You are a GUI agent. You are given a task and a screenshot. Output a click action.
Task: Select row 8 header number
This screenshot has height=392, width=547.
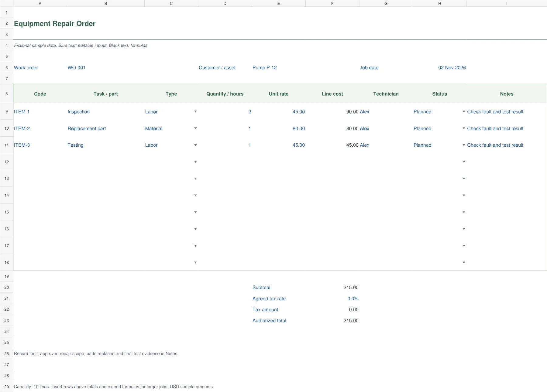click(7, 94)
